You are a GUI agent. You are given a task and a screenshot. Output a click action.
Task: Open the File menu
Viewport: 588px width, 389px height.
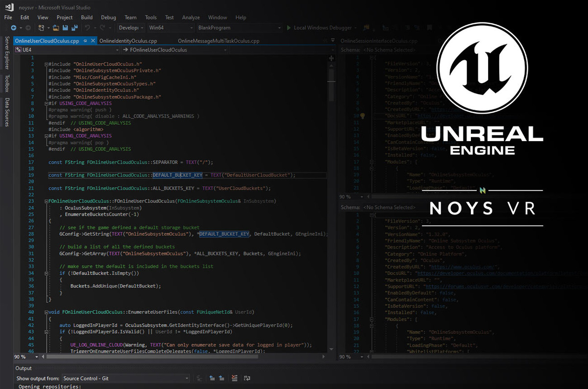coord(8,17)
